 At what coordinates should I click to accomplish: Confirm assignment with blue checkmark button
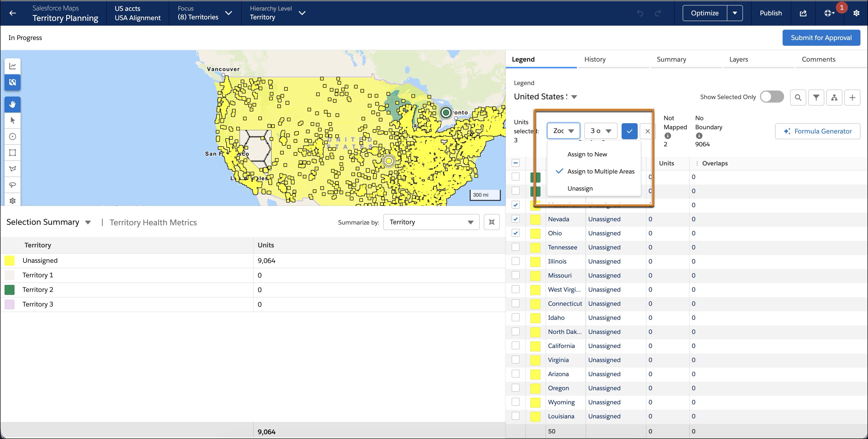[629, 131]
